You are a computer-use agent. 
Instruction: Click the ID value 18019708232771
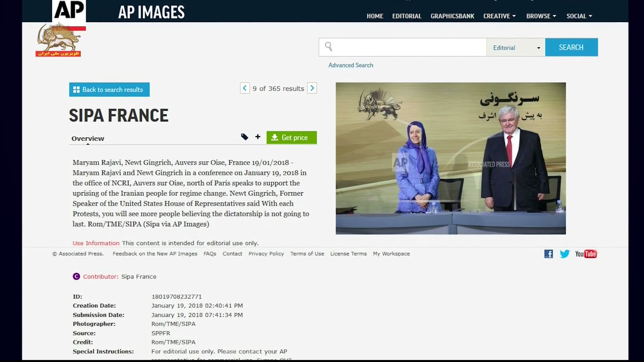coord(177,297)
